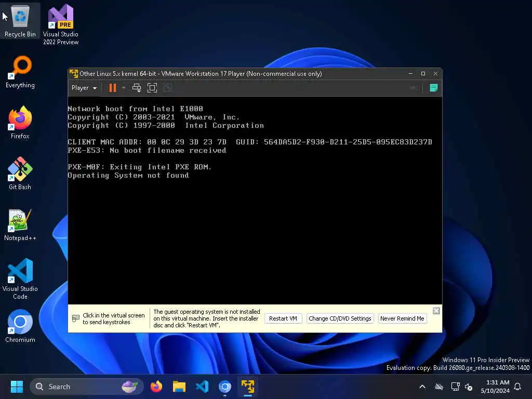Open the notifications bell

(x=517, y=387)
